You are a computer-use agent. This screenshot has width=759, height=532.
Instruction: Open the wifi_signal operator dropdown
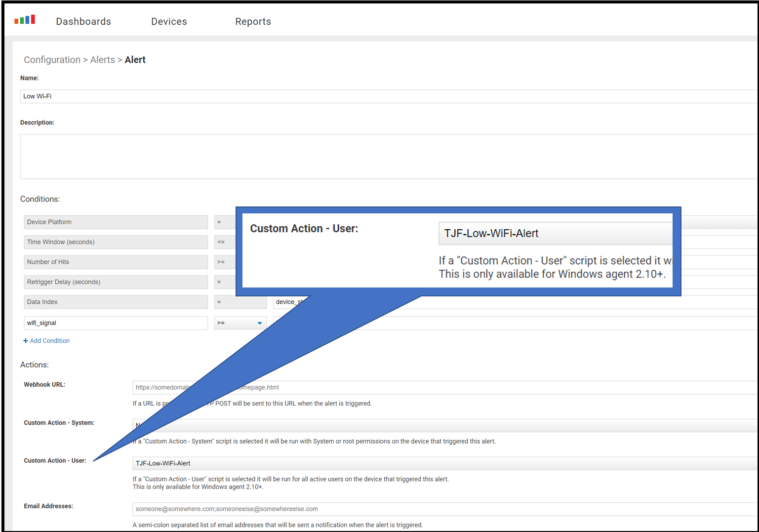point(240,323)
